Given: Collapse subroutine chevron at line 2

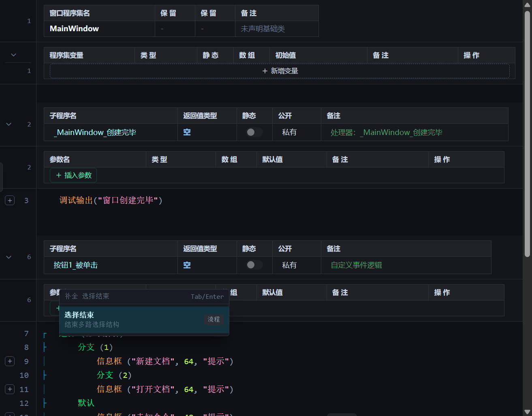Looking at the screenshot, I should 9,124.
